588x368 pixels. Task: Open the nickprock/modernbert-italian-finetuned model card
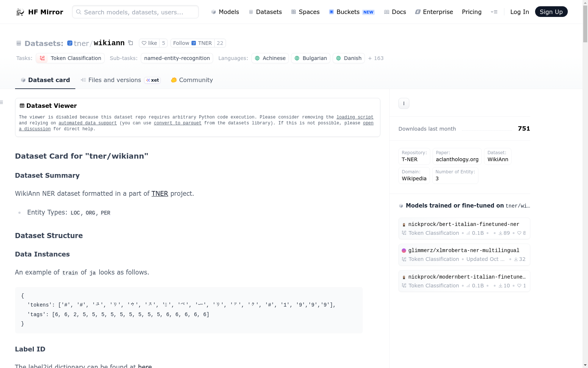(x=464, y=281)
